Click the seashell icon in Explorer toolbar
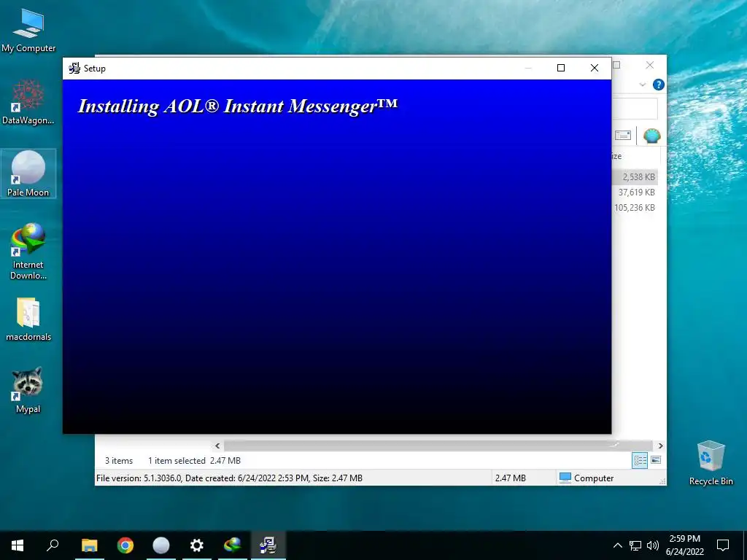The image size is (747, 560). (651, 136)
